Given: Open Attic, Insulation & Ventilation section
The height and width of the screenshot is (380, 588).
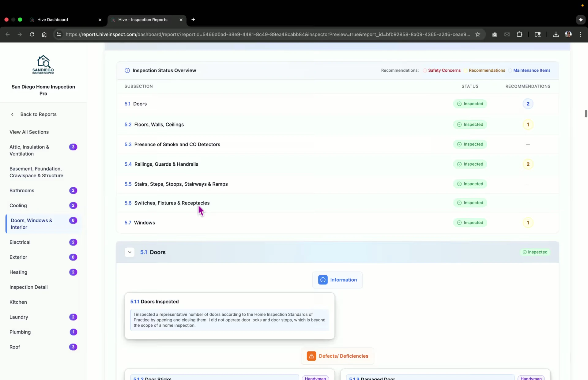Looking at the screenshot, I should tap(43, 150).
